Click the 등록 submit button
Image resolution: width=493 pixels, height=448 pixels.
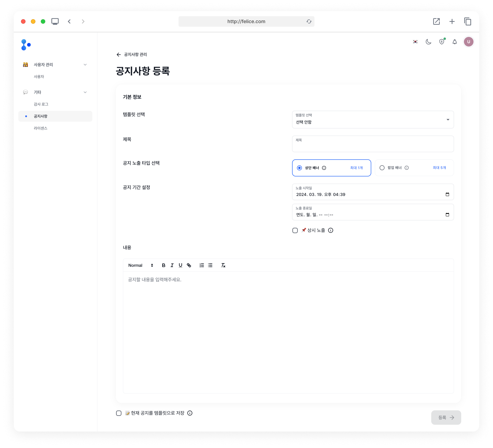pos(446,418)
